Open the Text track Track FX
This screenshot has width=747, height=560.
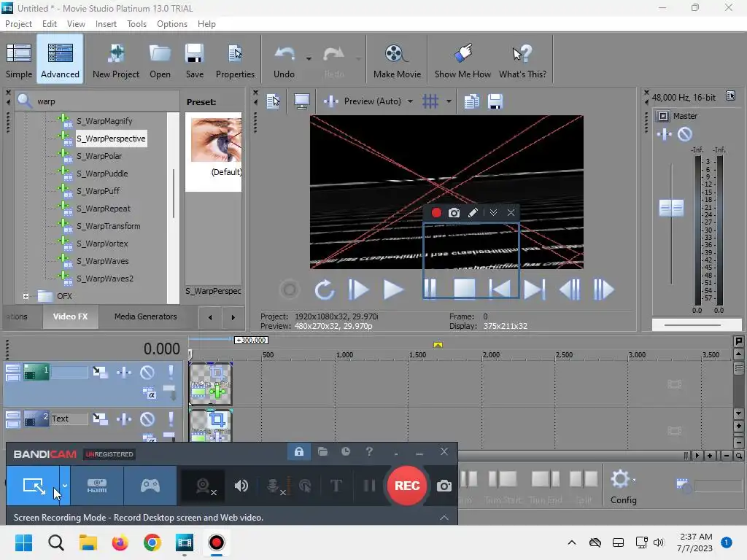[x=124, y=419]
